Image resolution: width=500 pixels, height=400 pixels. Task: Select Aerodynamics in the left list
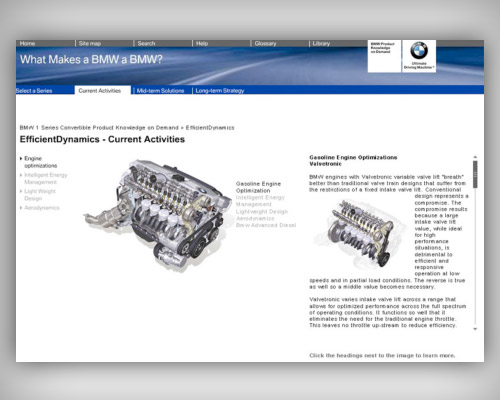[42, 208]
